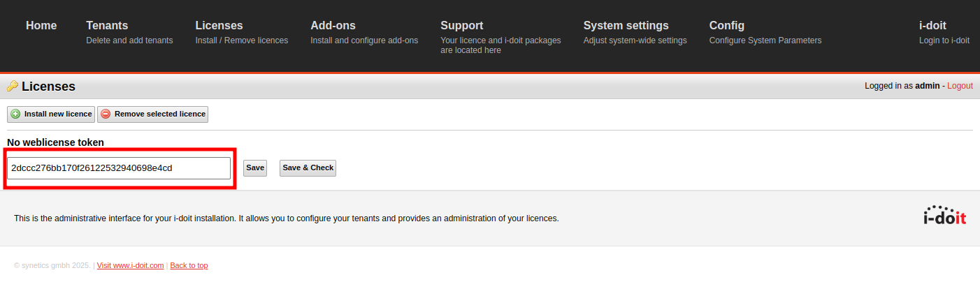The height and width of the screenshot is (282, 980).
Task: Click the red minus icon on Remove selected licence
Action: 106,114
